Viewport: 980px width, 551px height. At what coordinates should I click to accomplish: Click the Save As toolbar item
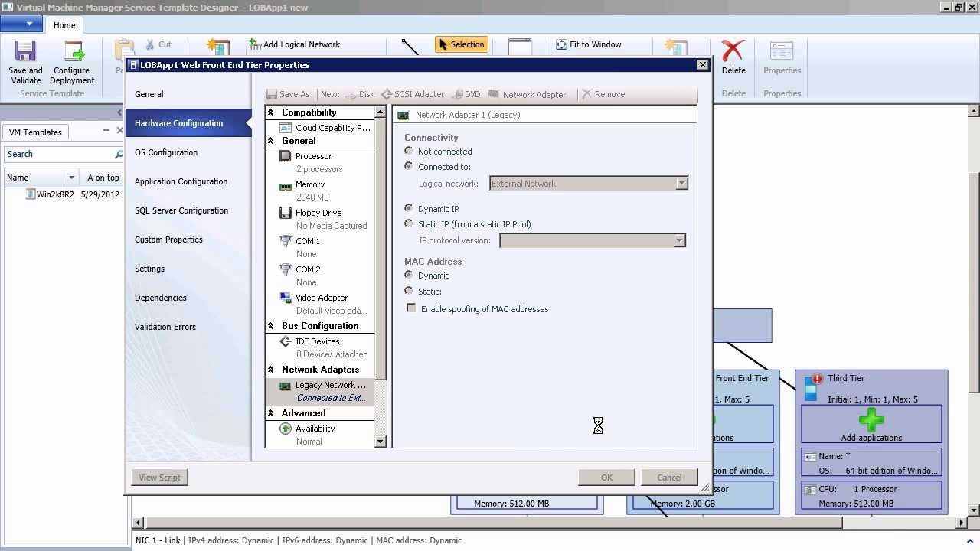[x=288, y=94]
